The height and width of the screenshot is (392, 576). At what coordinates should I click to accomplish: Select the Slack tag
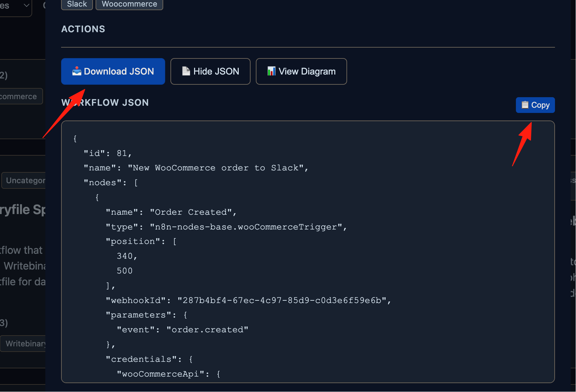(x=77, y=4)
